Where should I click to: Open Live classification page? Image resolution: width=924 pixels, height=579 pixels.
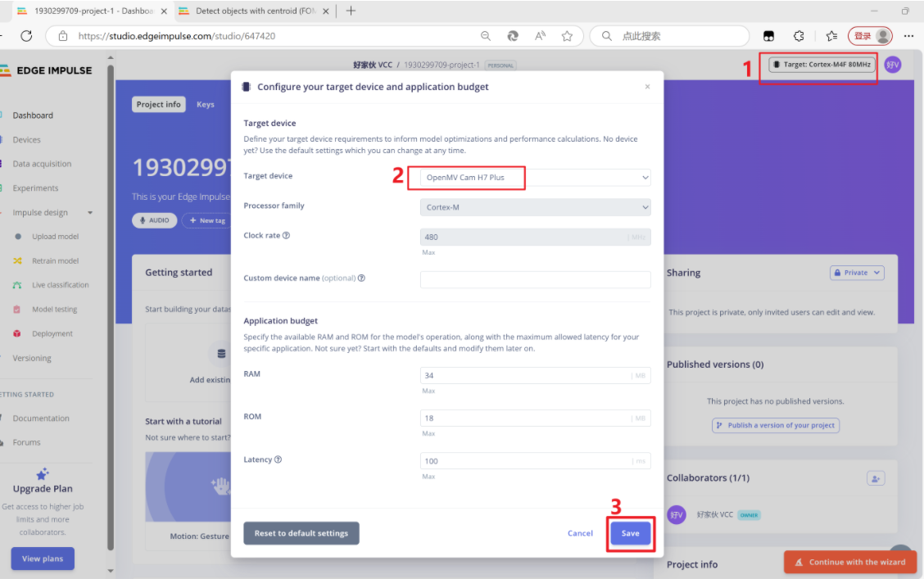coord(60,285)
